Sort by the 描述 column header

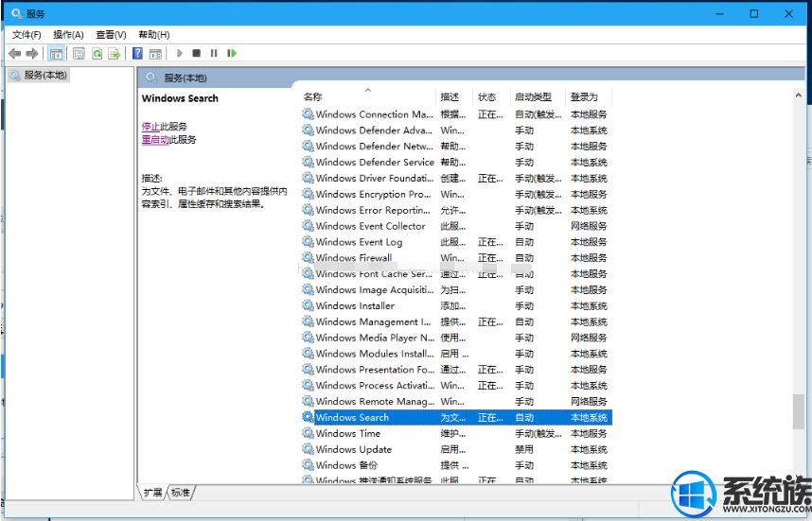point(454,96)
